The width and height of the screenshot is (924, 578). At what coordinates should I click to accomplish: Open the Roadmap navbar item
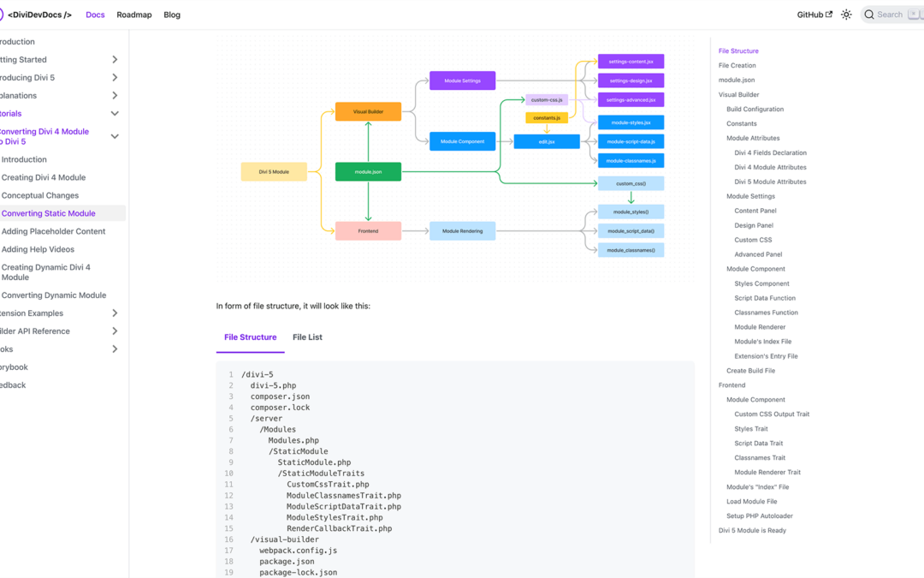pos(133,15)
